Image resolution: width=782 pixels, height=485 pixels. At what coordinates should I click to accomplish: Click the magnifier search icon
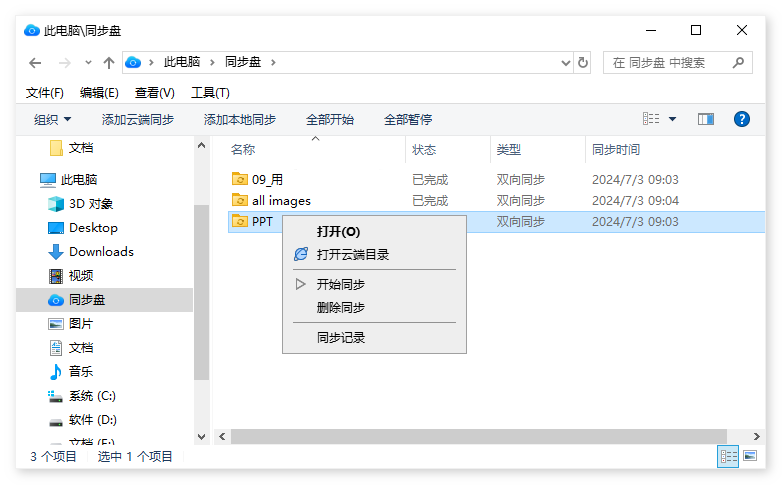(x=738, y=63)
